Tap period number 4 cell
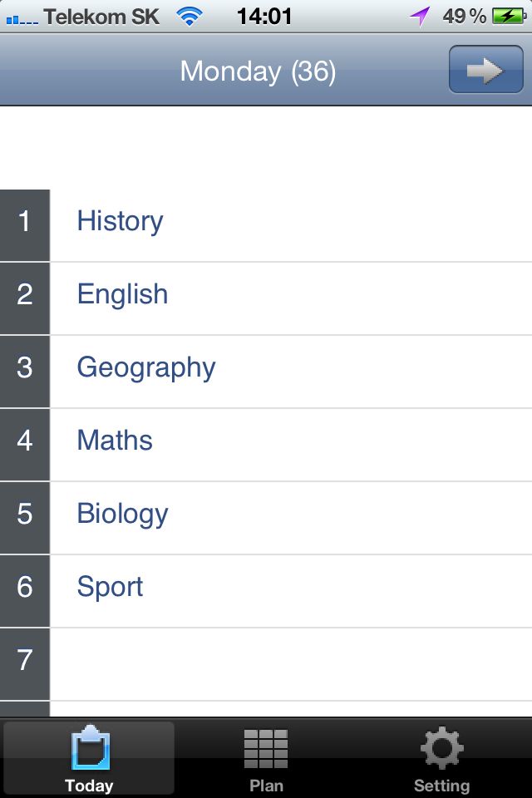Viewport: 532px width, 798px height. tap(24, 441)
